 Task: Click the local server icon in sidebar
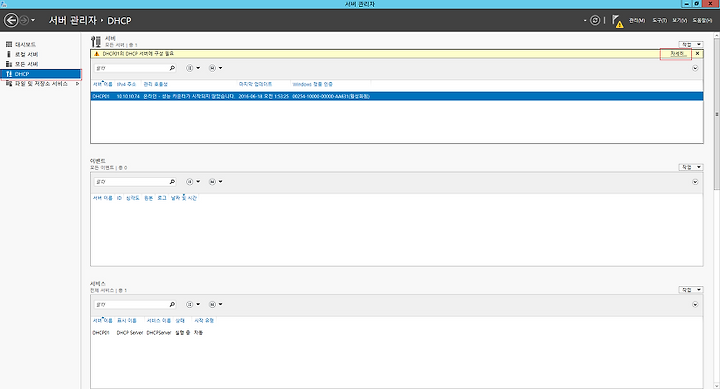9,54
